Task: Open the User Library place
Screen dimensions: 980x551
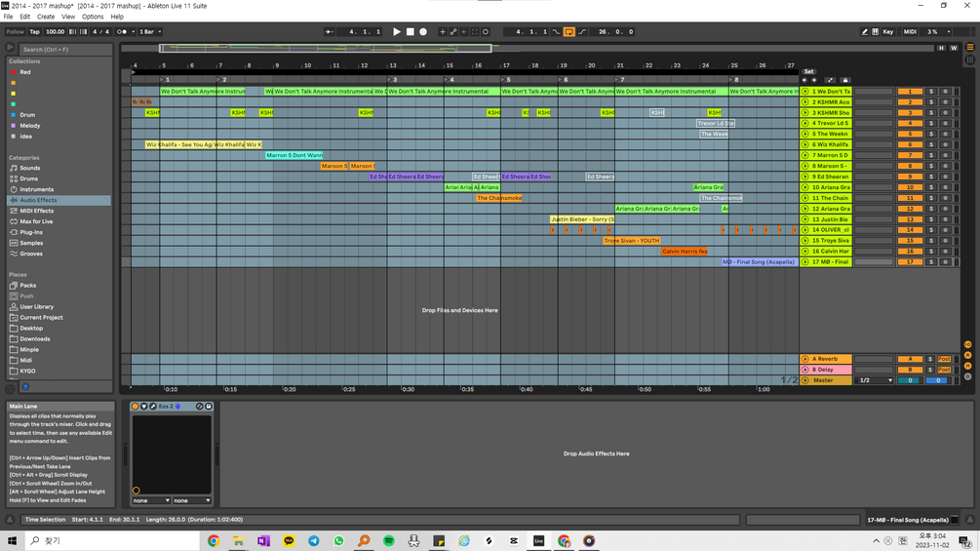Action: [36, 307]
